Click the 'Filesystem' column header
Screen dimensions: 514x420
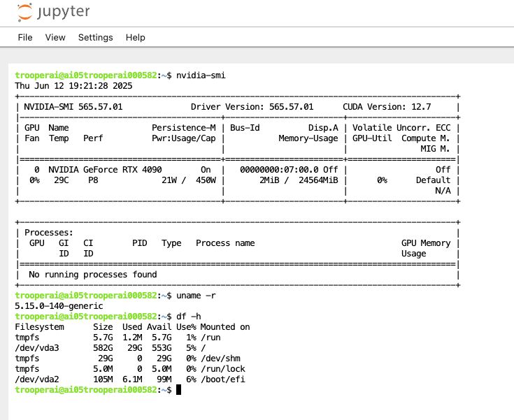click(x=39, y=327)
